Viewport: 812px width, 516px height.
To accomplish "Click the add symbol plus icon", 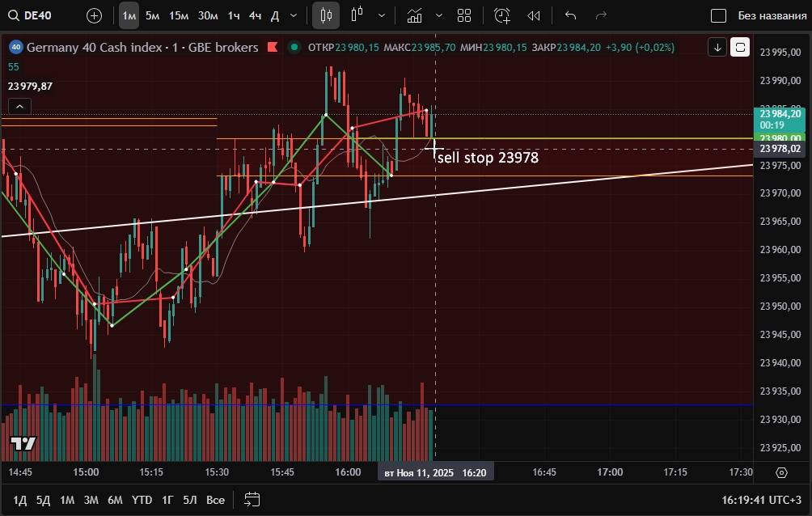I will pos(94,15).
